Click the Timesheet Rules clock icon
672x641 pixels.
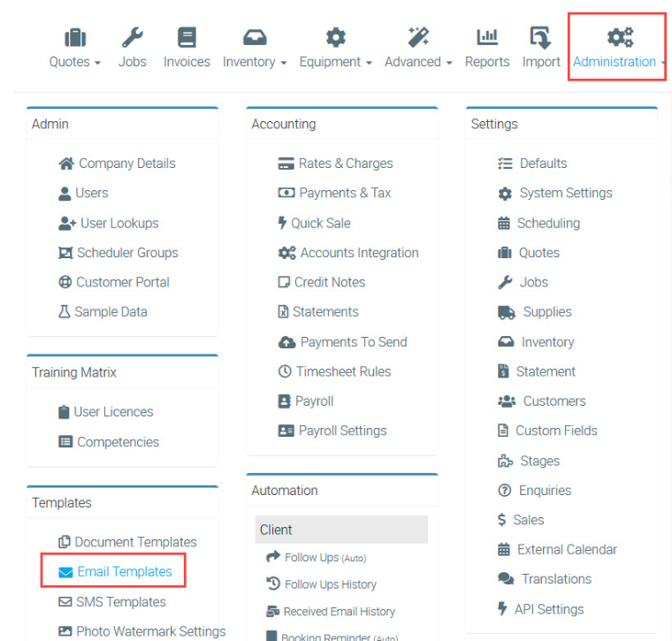coord(285,371)
